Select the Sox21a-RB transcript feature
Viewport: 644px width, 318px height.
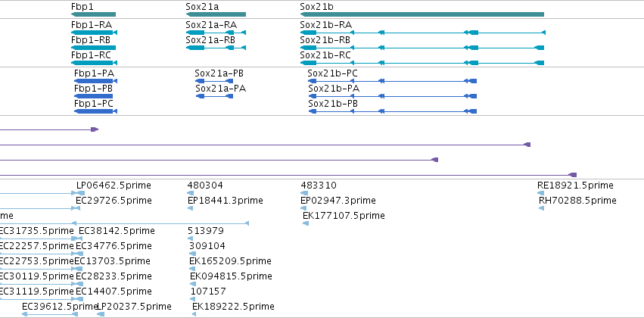tap(216, 48)
